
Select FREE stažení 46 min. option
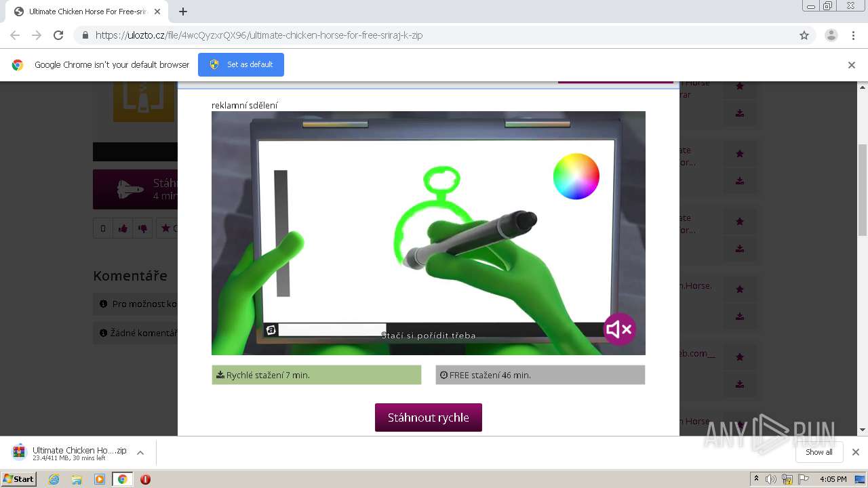coord(540,375)
